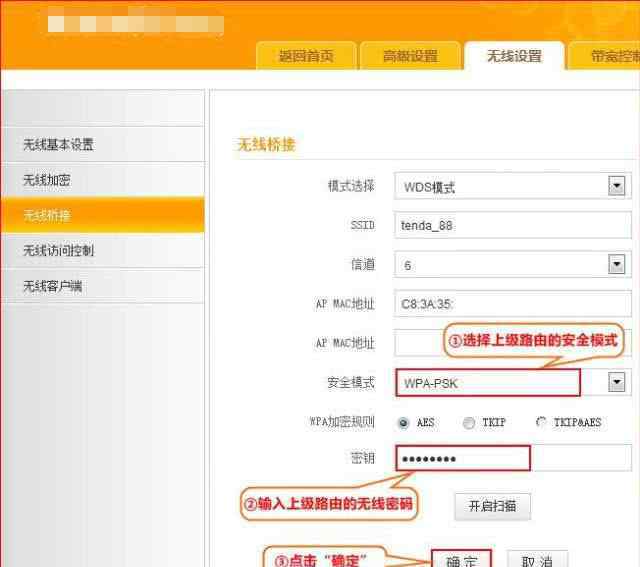This screenshot has height=567, width=640.
Task: Show the 无线客户端 page
Action: pos(53,286)
